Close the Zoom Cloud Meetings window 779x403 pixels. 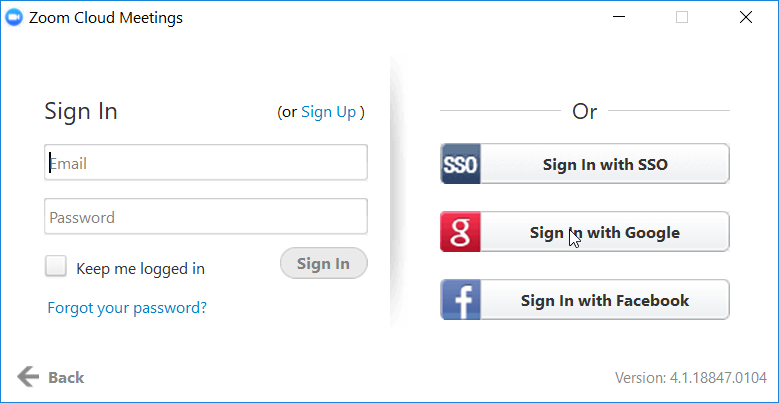point(745,17)
